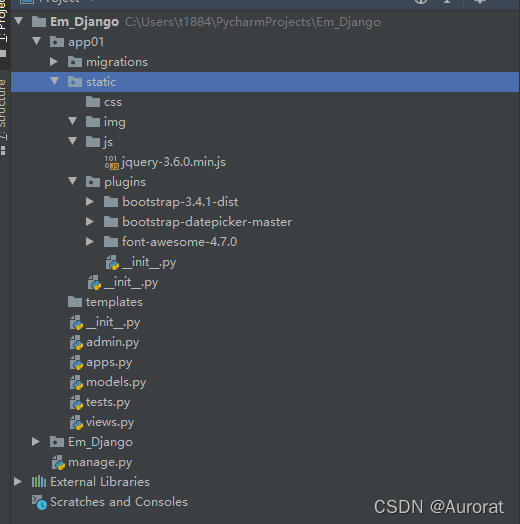
Task: Click the migrations package folder icon
Action: (x=75, y=62)
